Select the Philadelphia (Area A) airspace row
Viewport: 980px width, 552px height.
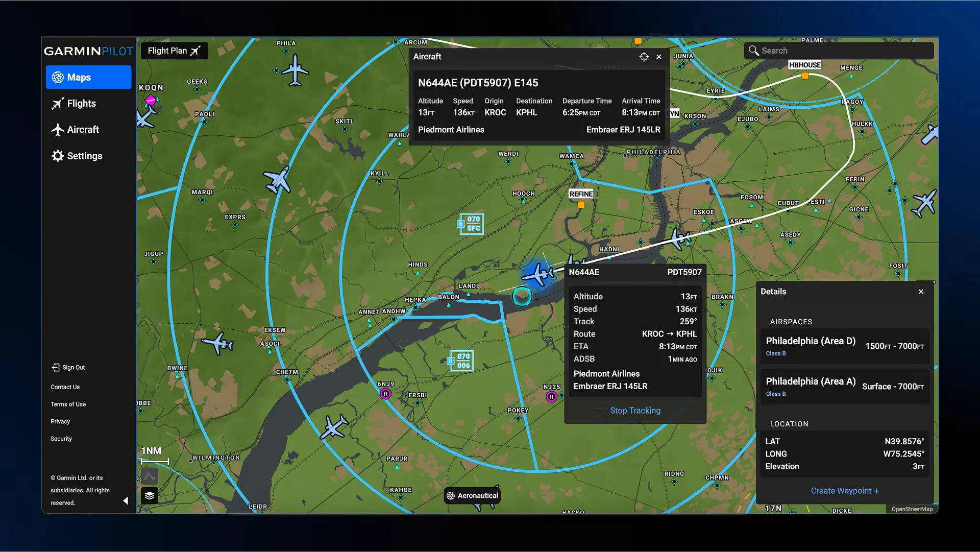(845, 387)
